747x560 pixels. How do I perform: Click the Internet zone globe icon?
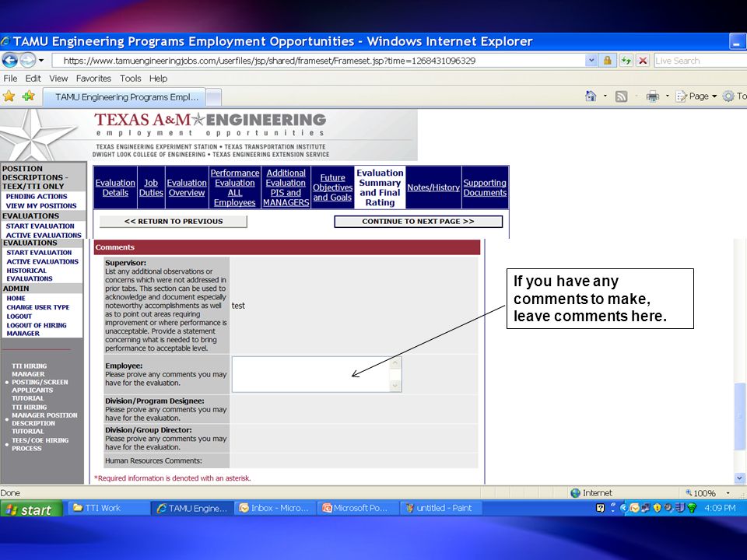[576, 493]
